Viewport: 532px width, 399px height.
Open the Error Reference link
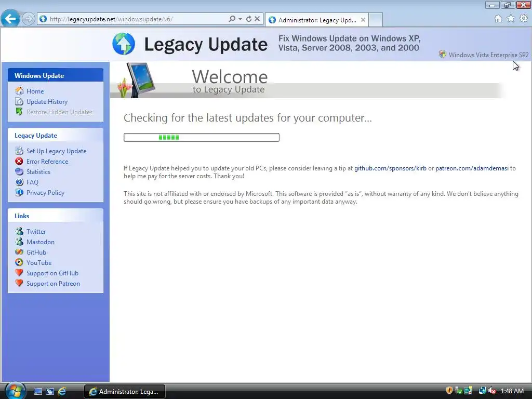click(x=47, y=162)
